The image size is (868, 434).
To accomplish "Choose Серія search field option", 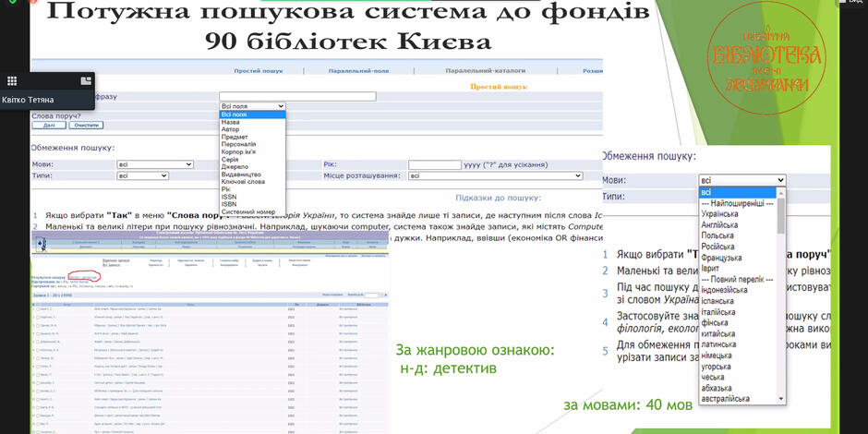I will [x=230, y=159].
